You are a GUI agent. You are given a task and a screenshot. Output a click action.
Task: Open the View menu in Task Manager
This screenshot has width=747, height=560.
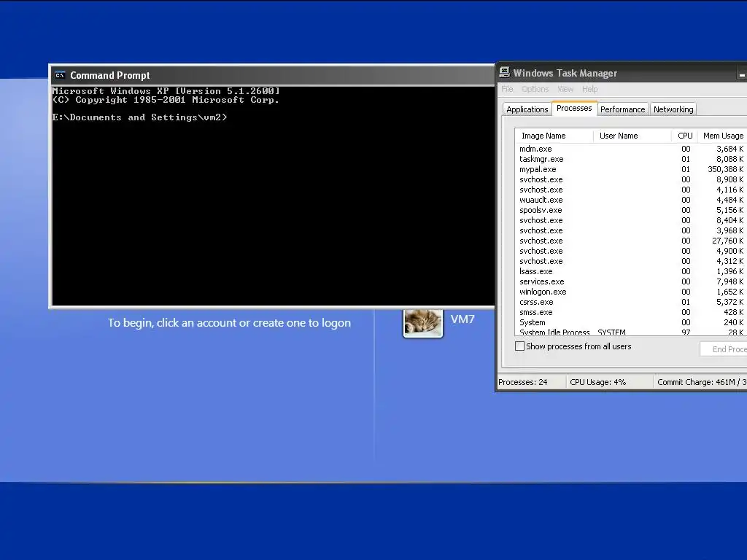(565, 89)
